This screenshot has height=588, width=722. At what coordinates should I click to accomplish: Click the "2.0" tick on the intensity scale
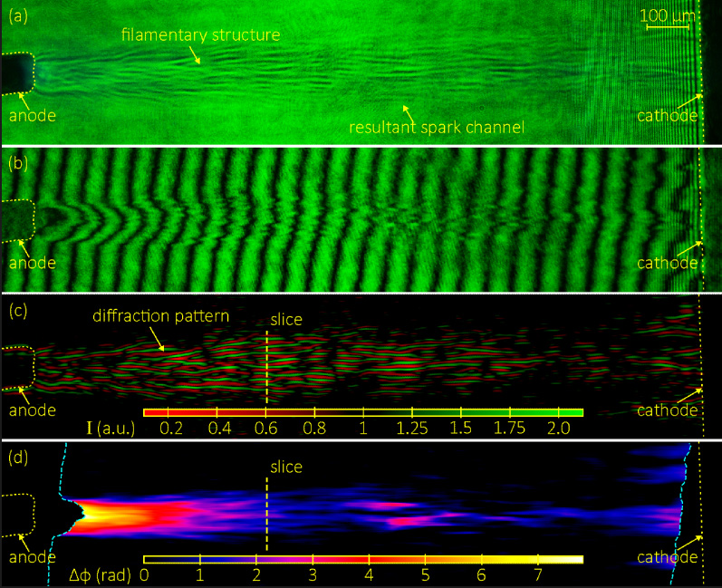pos(559,429)
